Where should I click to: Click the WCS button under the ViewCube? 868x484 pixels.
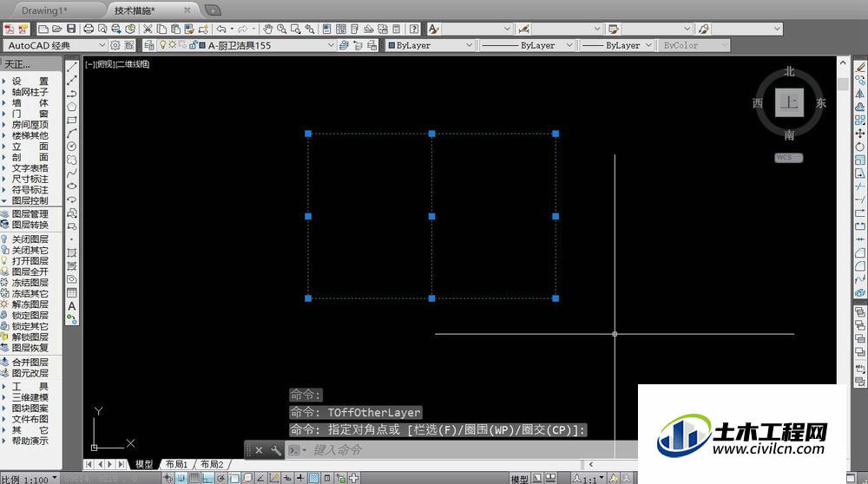pyautogui.click(x=788, y=158)
